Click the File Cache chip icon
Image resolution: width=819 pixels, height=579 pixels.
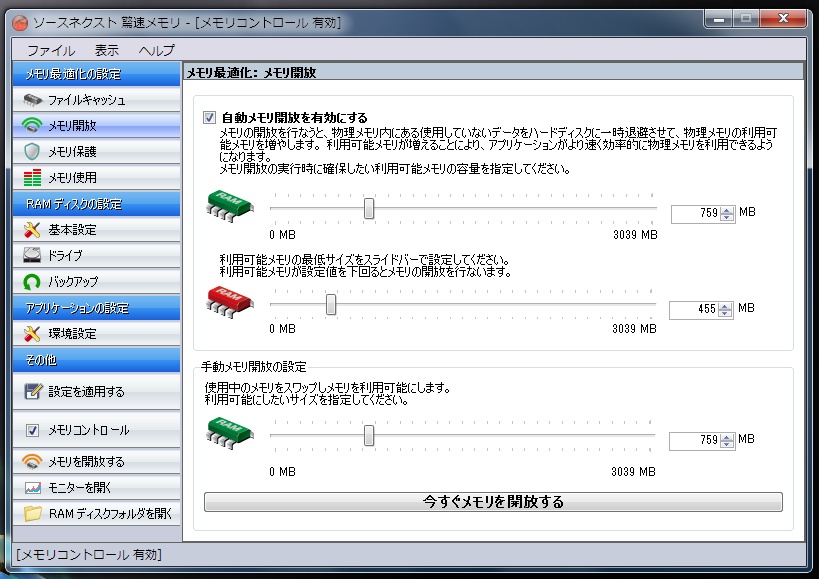(x=32, y=99)
